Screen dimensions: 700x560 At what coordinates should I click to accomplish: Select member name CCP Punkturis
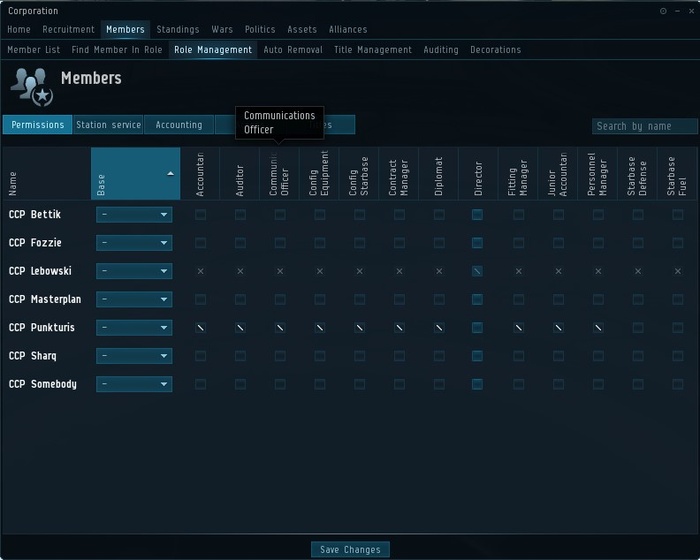(x=42, y=327)
